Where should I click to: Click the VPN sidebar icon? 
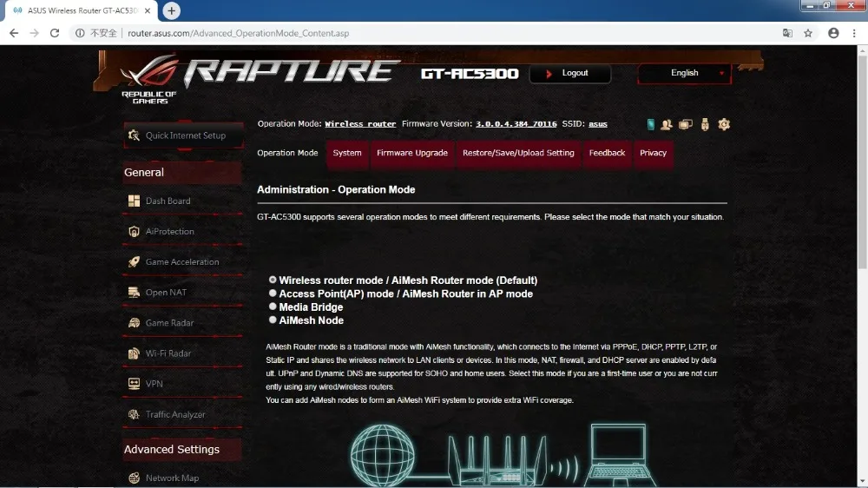[134, 384]
